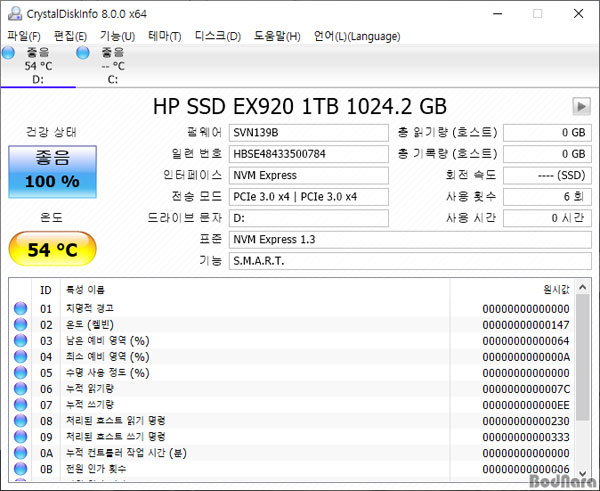This screenshot has width=600, height=491.
Task: Click the 특성 이름 column header
Action: click(x=255, y=290)
